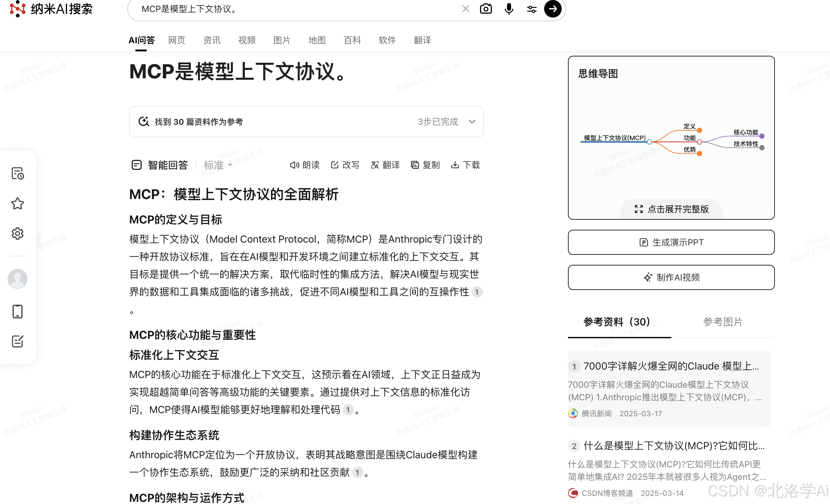Screen dimensions: 830x504
Task: Switch to the 网页 tab
Action: (176, 40)
